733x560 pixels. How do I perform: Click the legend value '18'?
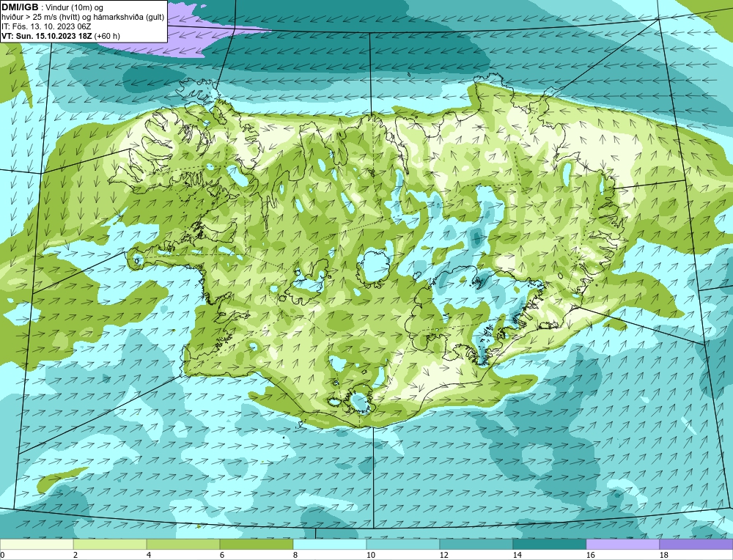[x=664, y=556]
